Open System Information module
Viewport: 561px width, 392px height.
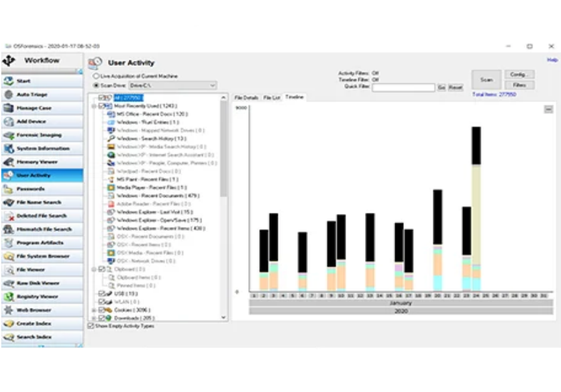click(x=42, y=148)
